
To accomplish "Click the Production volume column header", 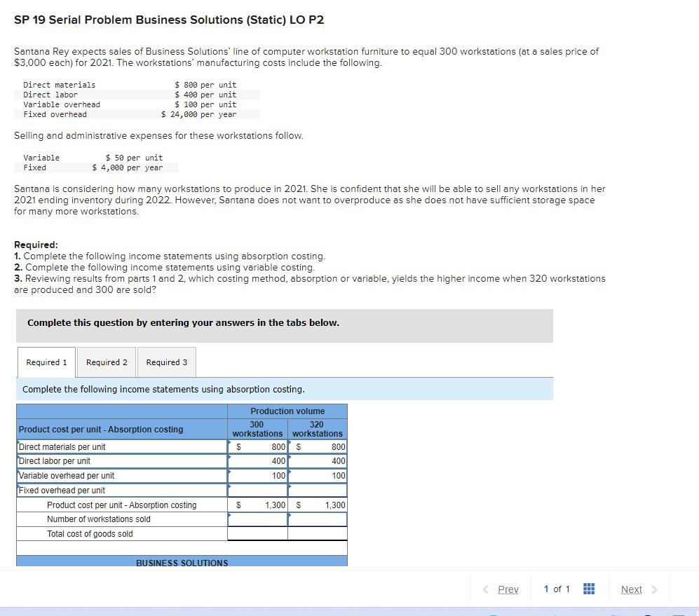I will tap(286, 411).
